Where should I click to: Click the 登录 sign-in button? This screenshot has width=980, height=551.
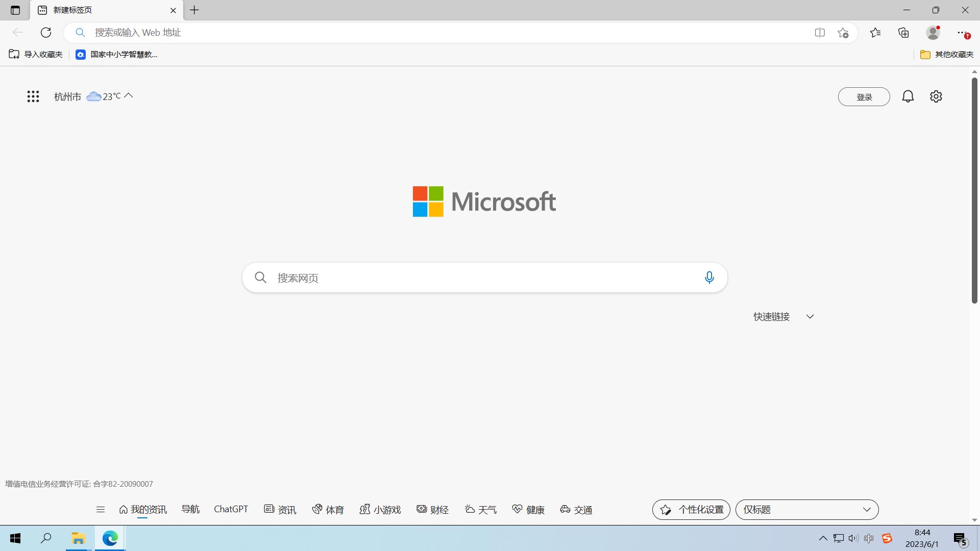pos(864,97)
